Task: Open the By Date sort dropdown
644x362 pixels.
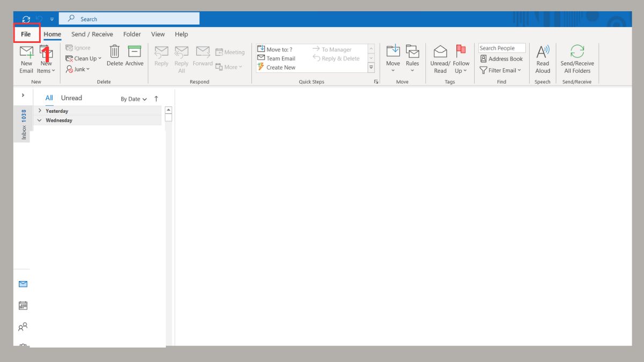Action: click(134, 99)
